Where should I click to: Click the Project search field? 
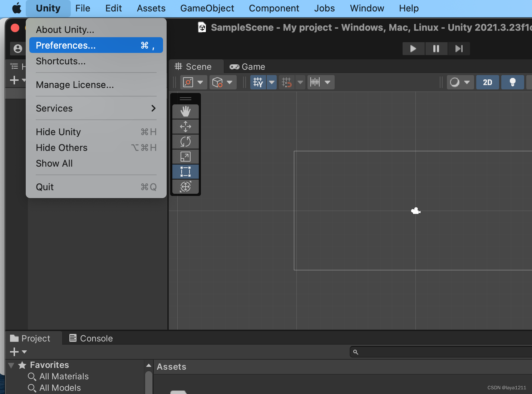[441, 352]
